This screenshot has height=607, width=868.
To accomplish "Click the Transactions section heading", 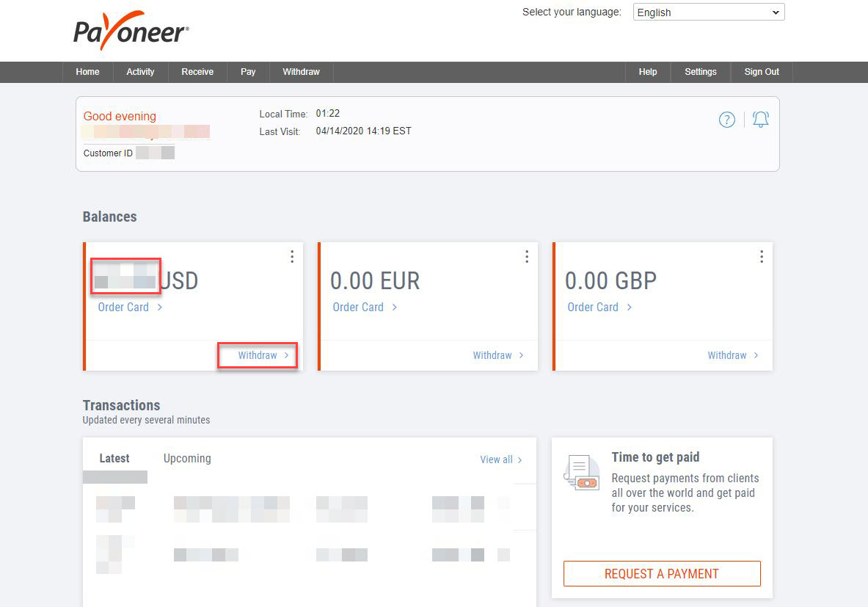I will (121, 405).
